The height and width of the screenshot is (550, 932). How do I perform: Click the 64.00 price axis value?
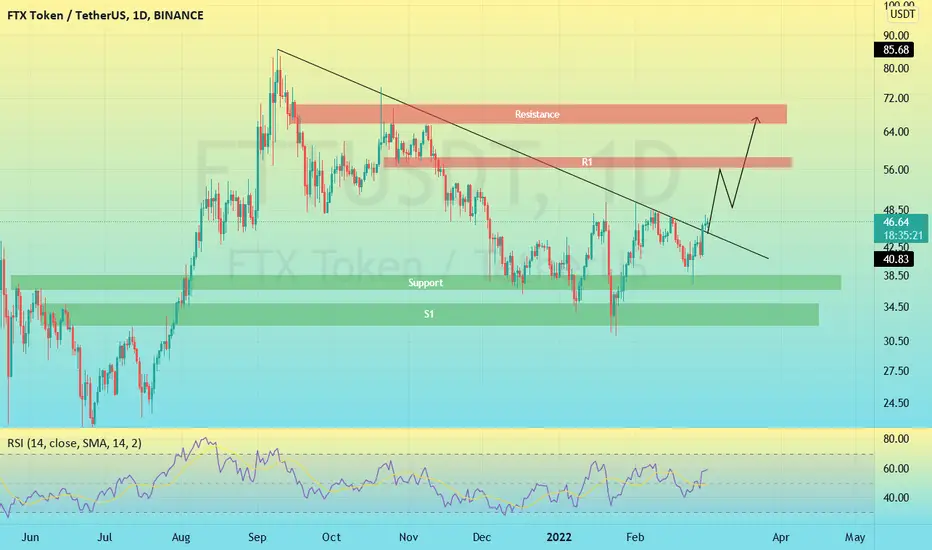click(x=896, y=132)
